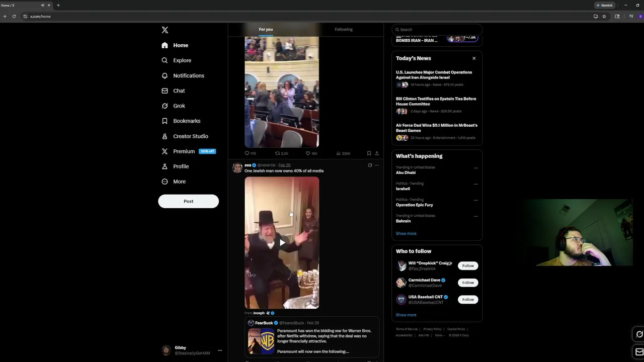
Task: Open the quoted FearBuck post
Action: [312, 337]
